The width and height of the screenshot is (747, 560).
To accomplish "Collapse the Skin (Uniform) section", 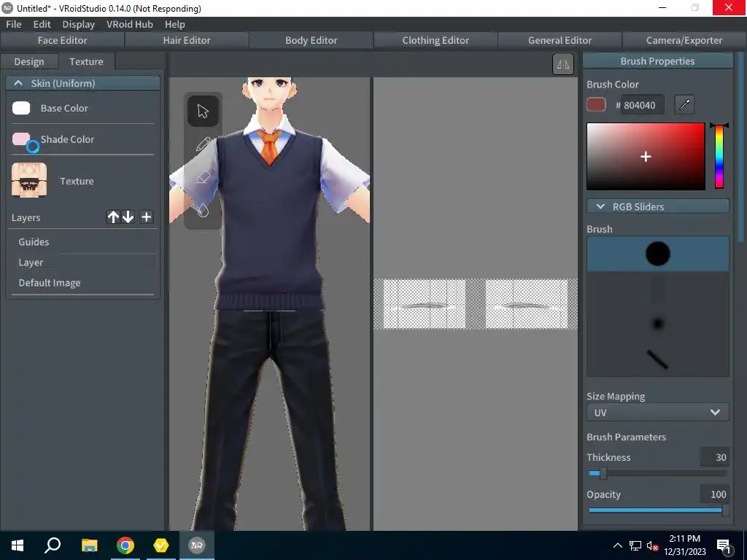I will coord(83,83).
